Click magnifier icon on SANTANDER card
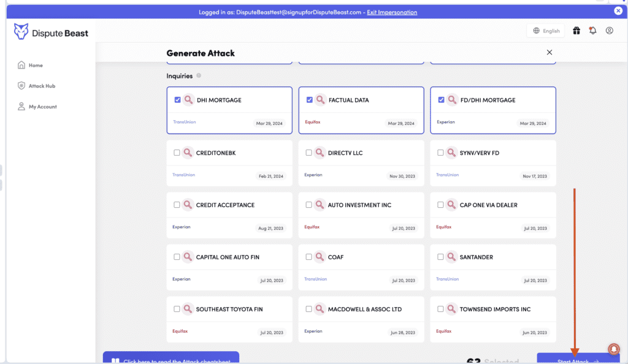 click(452, 257)
